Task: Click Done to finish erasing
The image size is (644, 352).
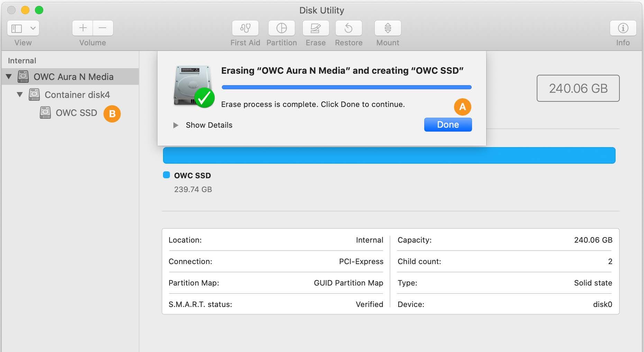Action: [448, 125]
